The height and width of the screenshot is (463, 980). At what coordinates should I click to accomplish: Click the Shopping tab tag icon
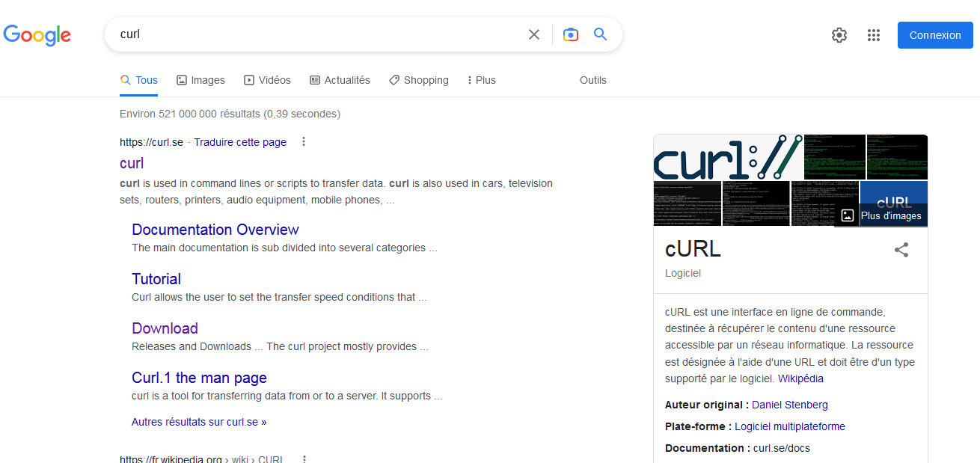tap(394, 80)
